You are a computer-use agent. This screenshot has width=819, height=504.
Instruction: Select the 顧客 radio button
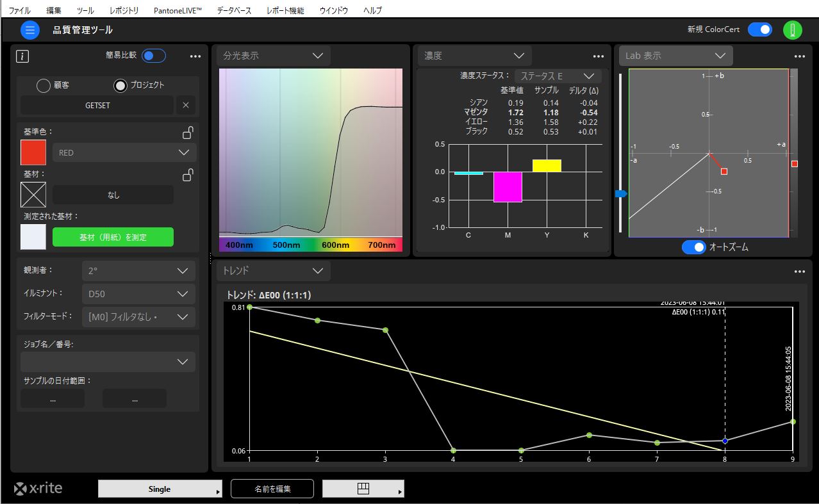point(44,85)
